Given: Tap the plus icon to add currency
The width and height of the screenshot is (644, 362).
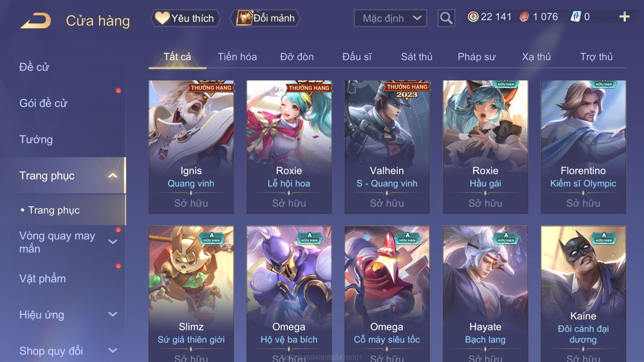Looking at the screenshot, I should tap(624, 17).
